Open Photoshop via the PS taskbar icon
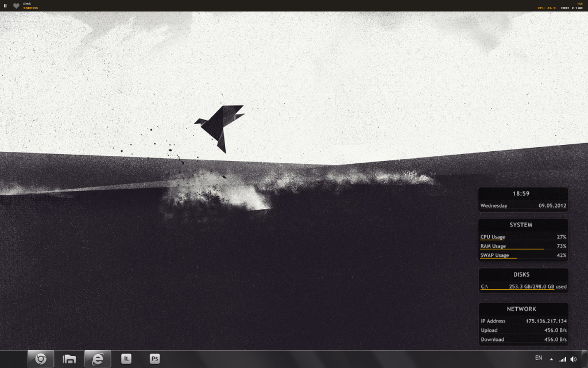588x368 pixels. tap(154, 359)
